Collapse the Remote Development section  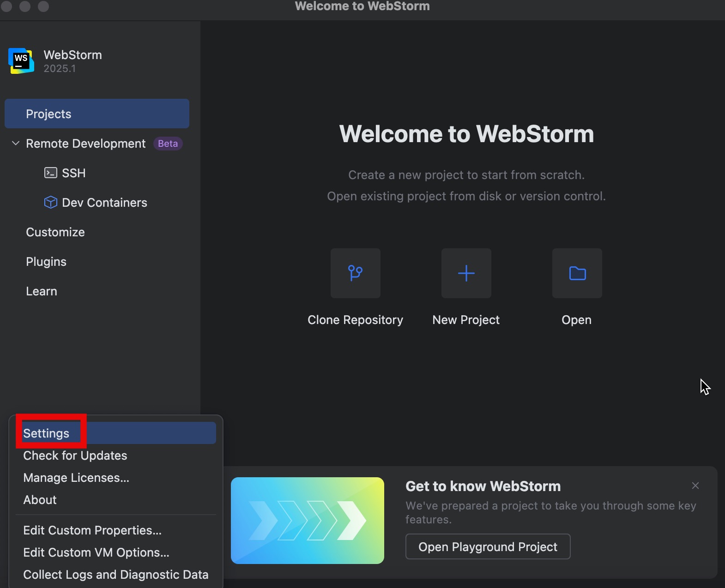pyautogui.click(x=16, y=144)
